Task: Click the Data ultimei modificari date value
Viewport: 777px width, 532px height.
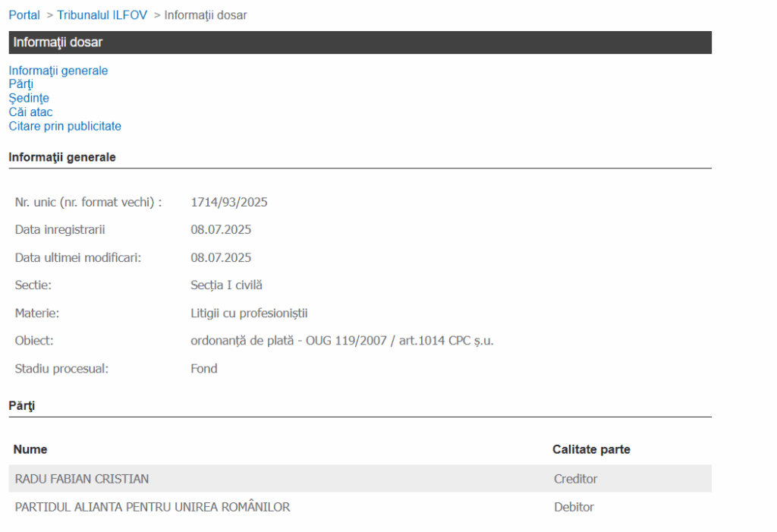Action: click(x=221, y=258)
